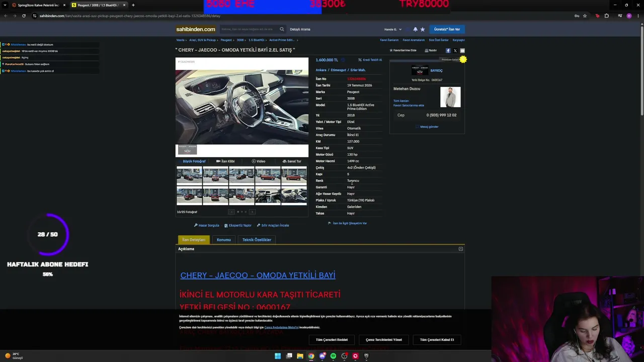Image resolution: width=644 pixels, height=362 pixels.
Task: Go to next thumbnail page
Action: click(x=252, y=212)
